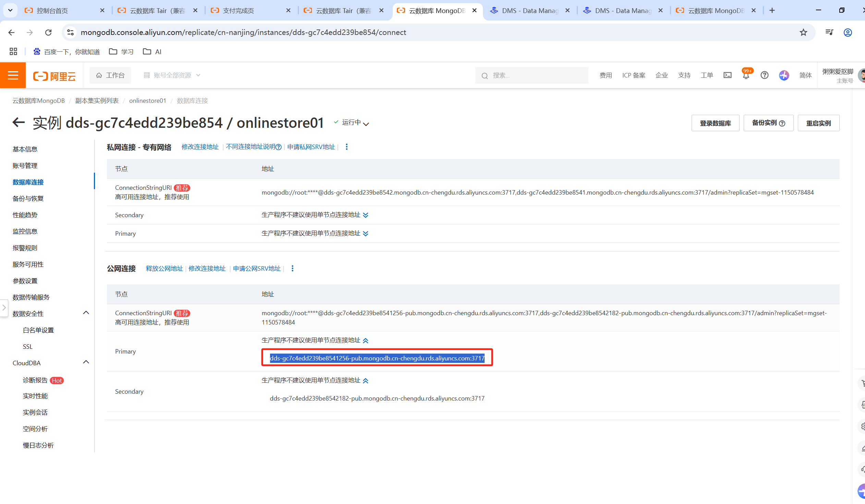The width and height of the screenshot is (865, 504).
Task: Open the browser profile icon
Action: point(848,32)
